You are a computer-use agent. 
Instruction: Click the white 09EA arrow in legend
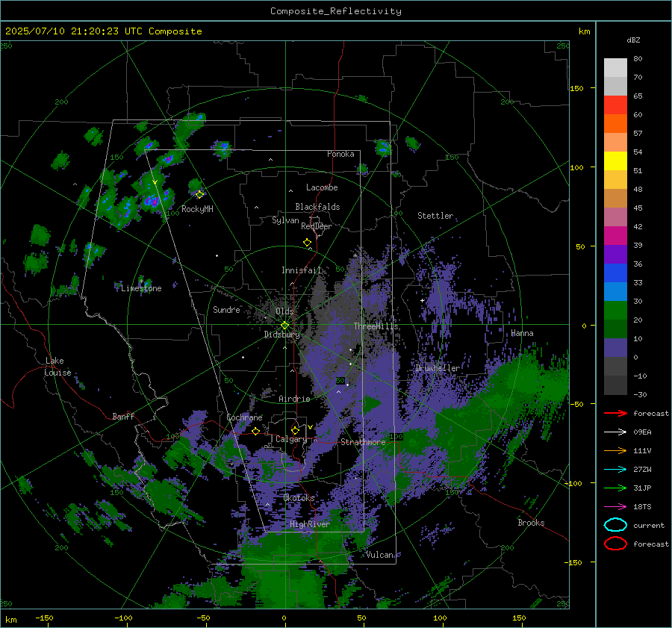point(615,432)
